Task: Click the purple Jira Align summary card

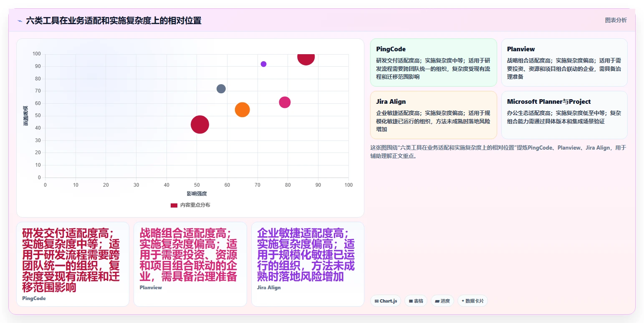Action: [x=308, y=264]
